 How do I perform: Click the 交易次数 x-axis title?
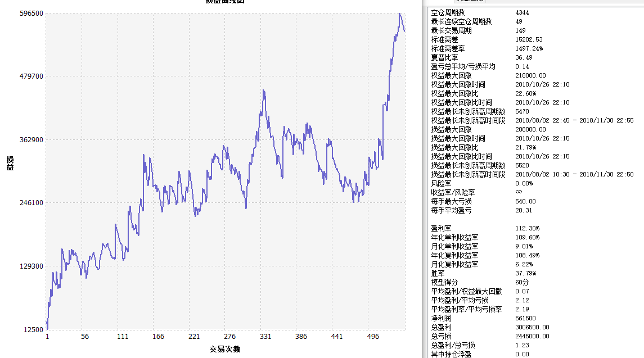(225, 349)
